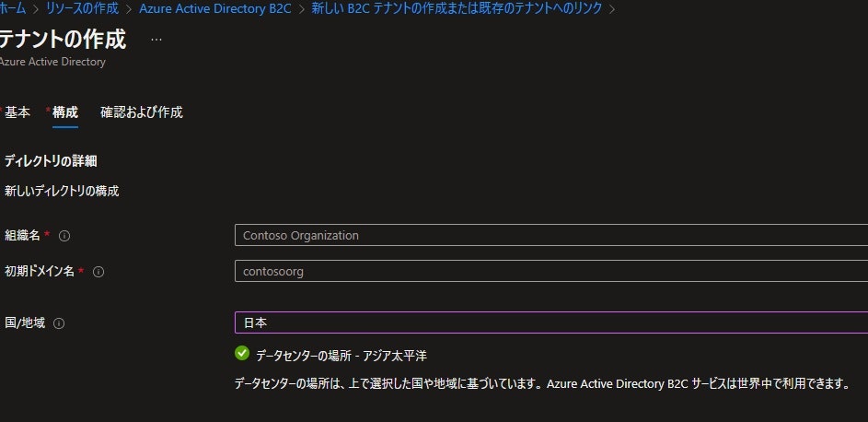Open the ellipsis menu next to テナントの作成
Image resolution: width=868 pixels, height=422 pixels.
click(156, 40)
